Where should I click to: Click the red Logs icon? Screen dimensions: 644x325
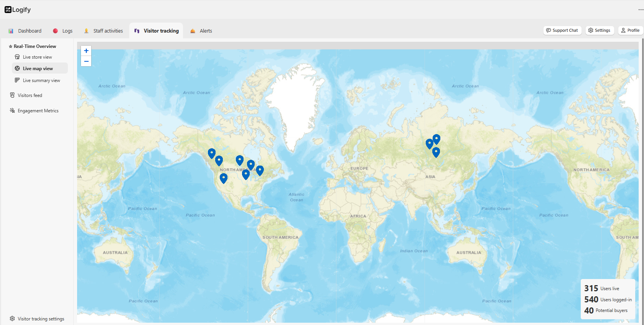click(55, 31)
